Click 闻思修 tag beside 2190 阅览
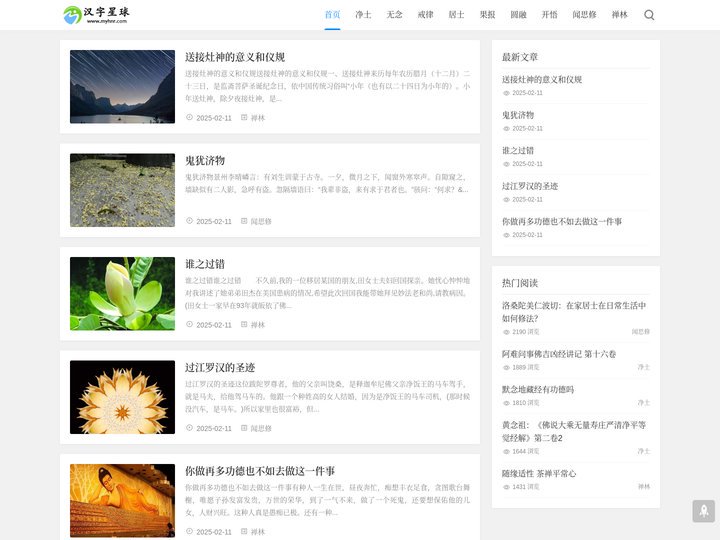 641,332
